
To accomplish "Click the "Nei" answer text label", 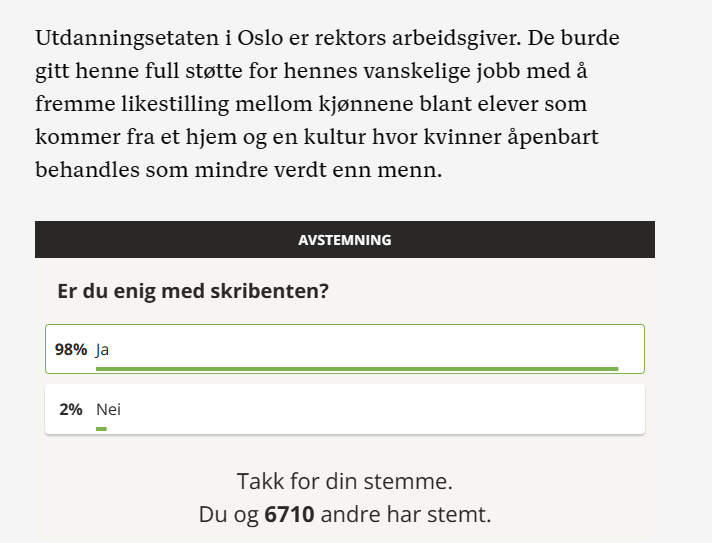I will coord(108,409).
